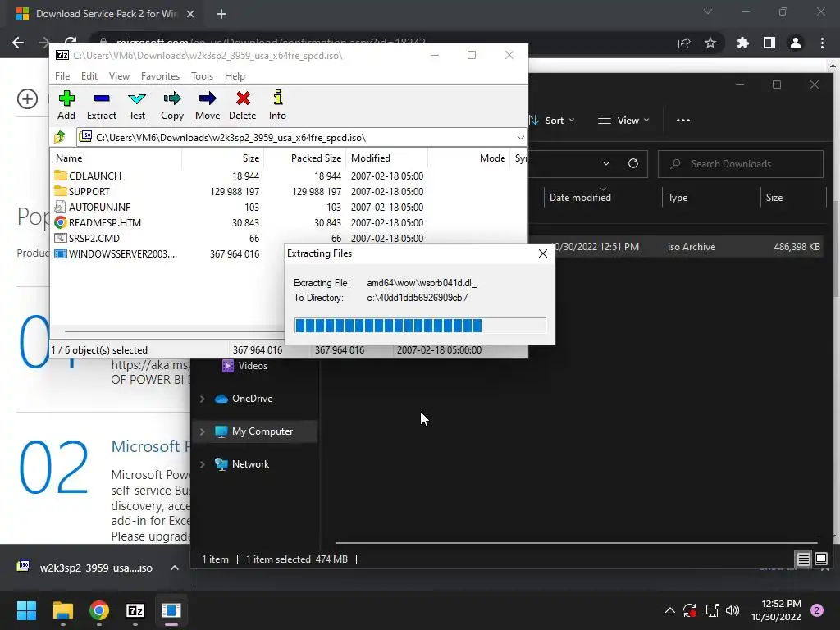The height and width of the screenshot is (630, 840).
Task: Expand the Network tree node
Action: pyautogui.click(x=203, y=464)
